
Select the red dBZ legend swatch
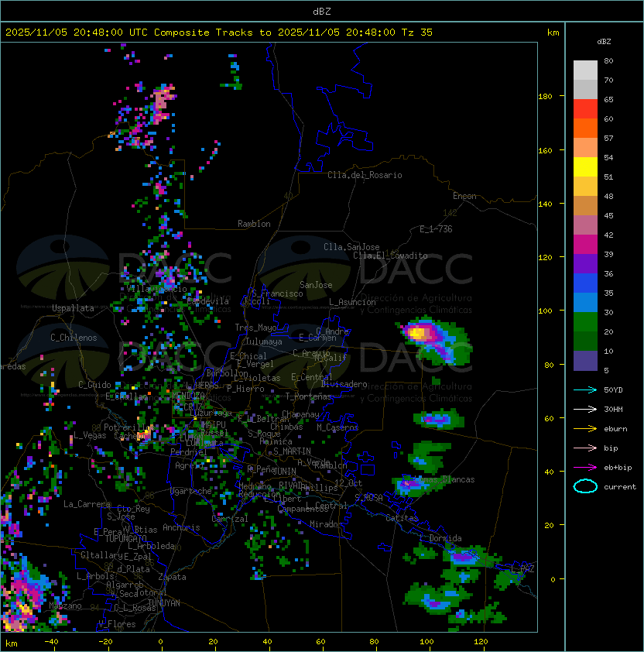click(585, 109)
